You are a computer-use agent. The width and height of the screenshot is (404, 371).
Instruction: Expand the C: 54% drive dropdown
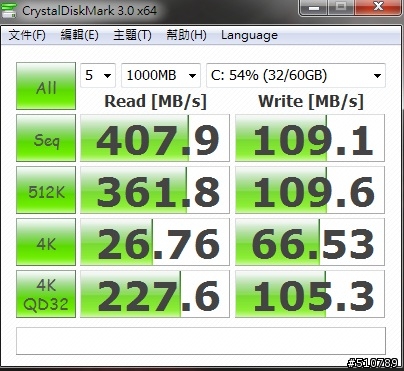[296, 75]
